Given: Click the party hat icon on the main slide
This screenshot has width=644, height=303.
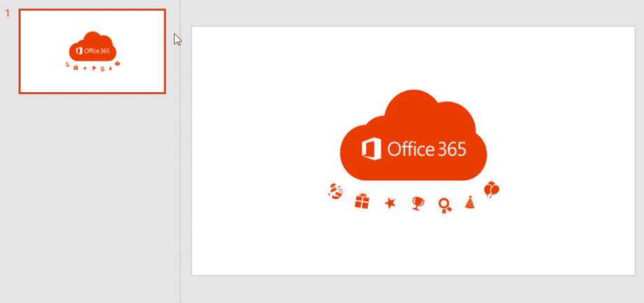Looking at the screenshot, I should tap(470, 202).
